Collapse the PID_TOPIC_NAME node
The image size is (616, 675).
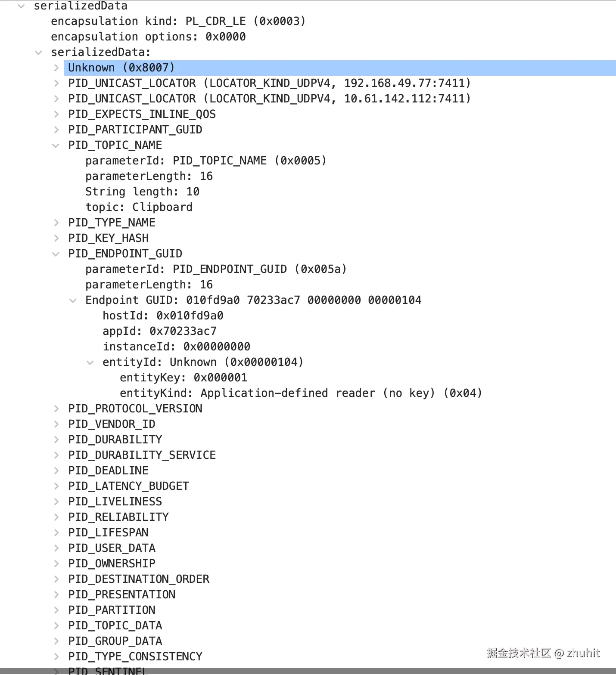click(x=56, y=146)
